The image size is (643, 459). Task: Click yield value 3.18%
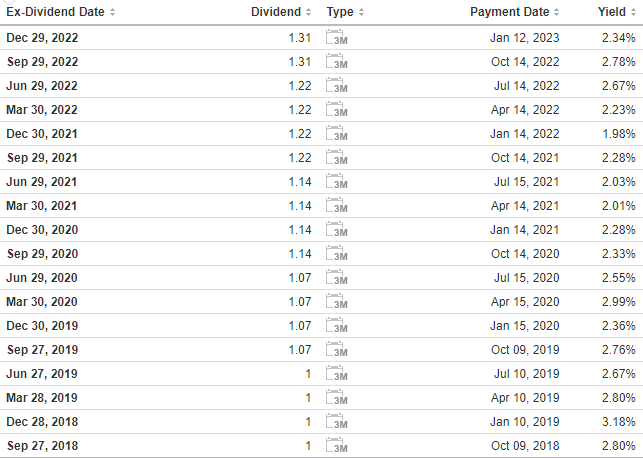619,422
